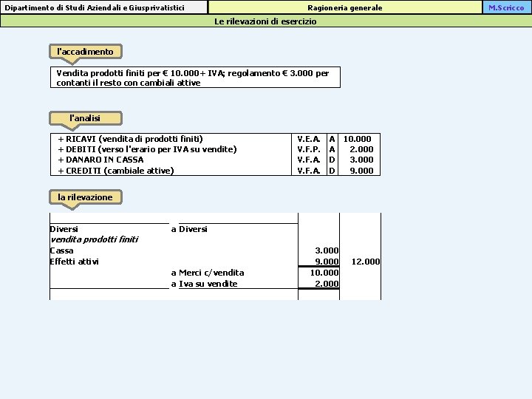Click the a Diversi credit entry
532x399 pixels.
click(189, 229)
